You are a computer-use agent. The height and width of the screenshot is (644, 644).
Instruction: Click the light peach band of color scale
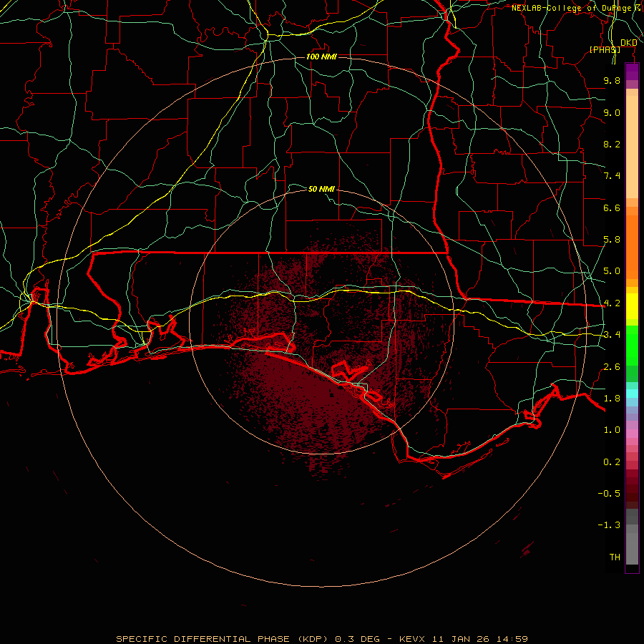[632, 147]
